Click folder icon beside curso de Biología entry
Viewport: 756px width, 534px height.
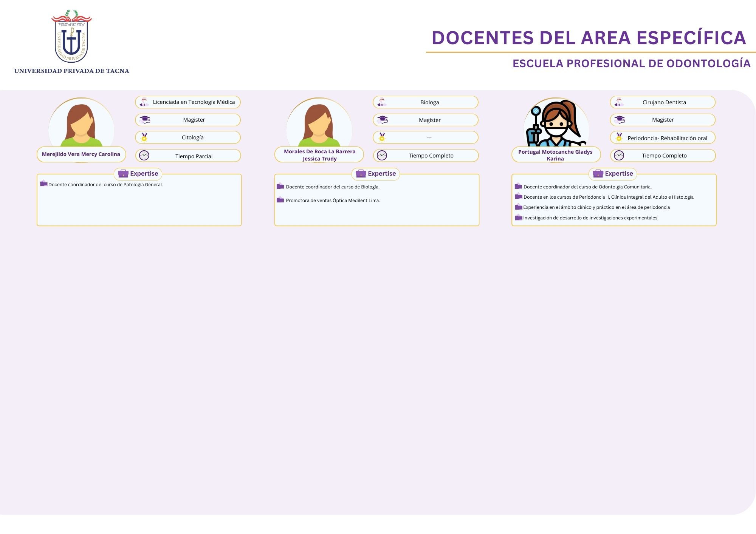pyautogui.click(x=280, y=185)
